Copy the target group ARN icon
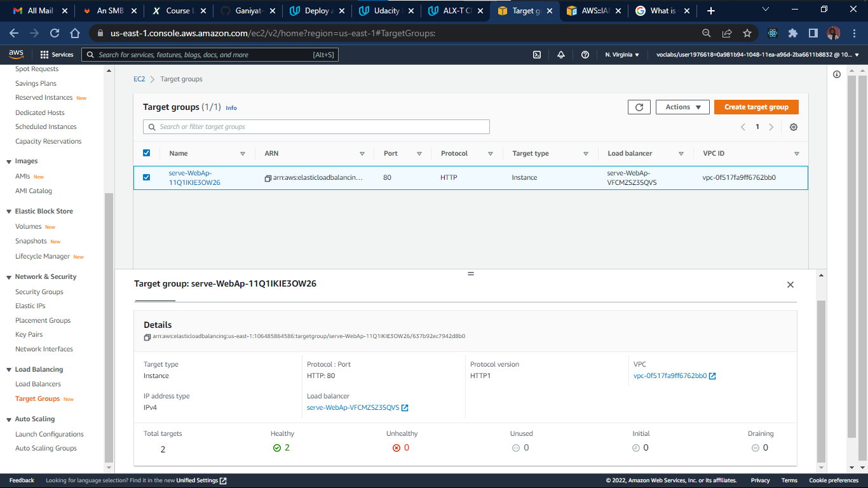Image resolution: width=868 pixels, height=488 pixels. click(x=146, y=337)
